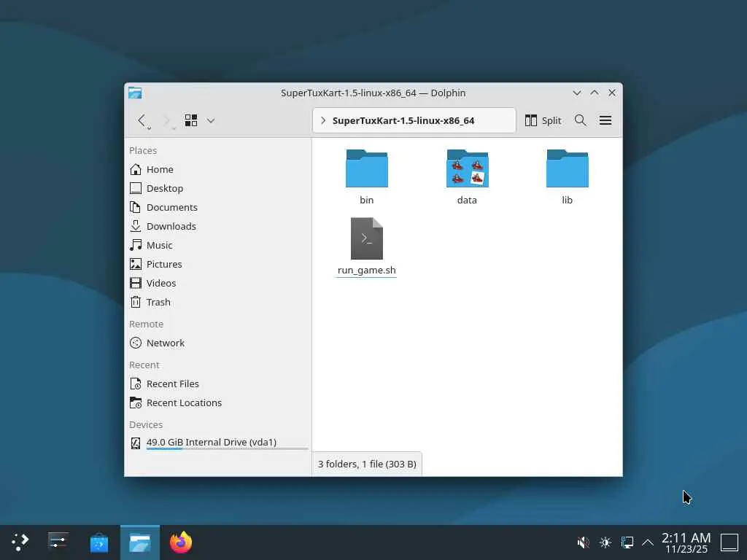This screenshot has width=747, height=560.
Task: Click the bin folder label
Action: click(x=367, y=200)
